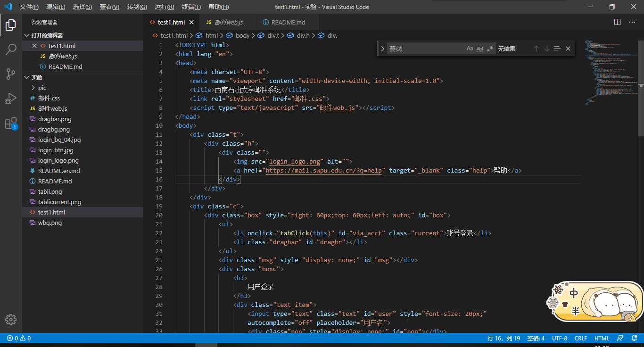Open login_bg_04.jpg in file tree

(x=83, y=140)
